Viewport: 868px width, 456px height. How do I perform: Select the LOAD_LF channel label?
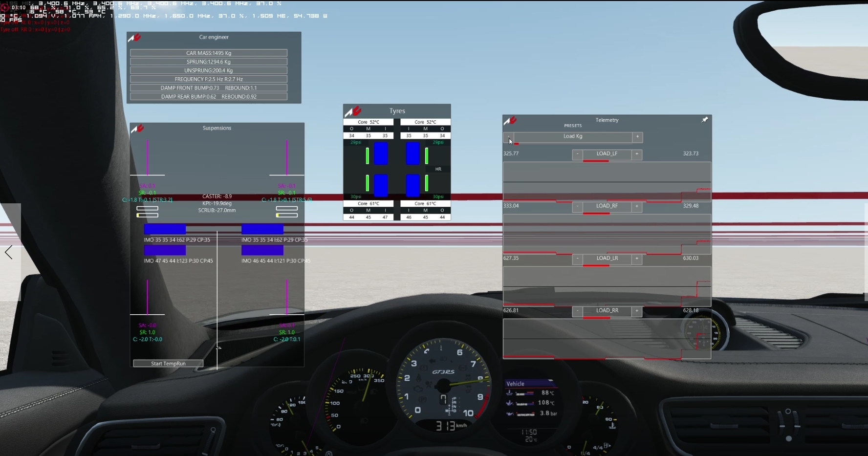click(607, 154)
